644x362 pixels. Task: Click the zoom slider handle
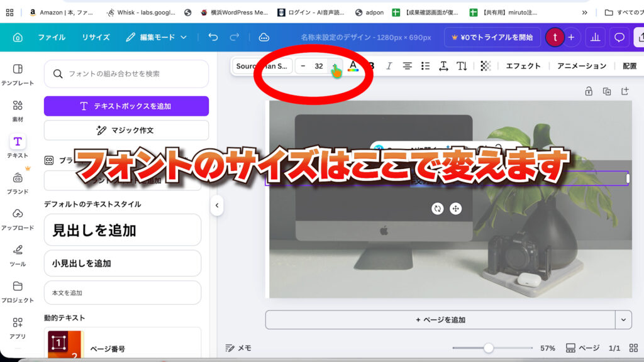[x=488, y=348]
